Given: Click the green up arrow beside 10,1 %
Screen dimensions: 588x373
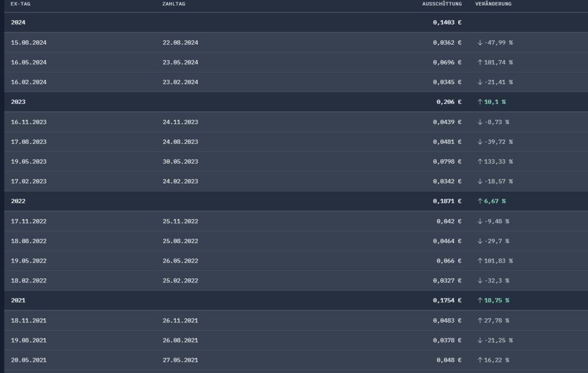Looking at the screenshot, I should (480, 102).
